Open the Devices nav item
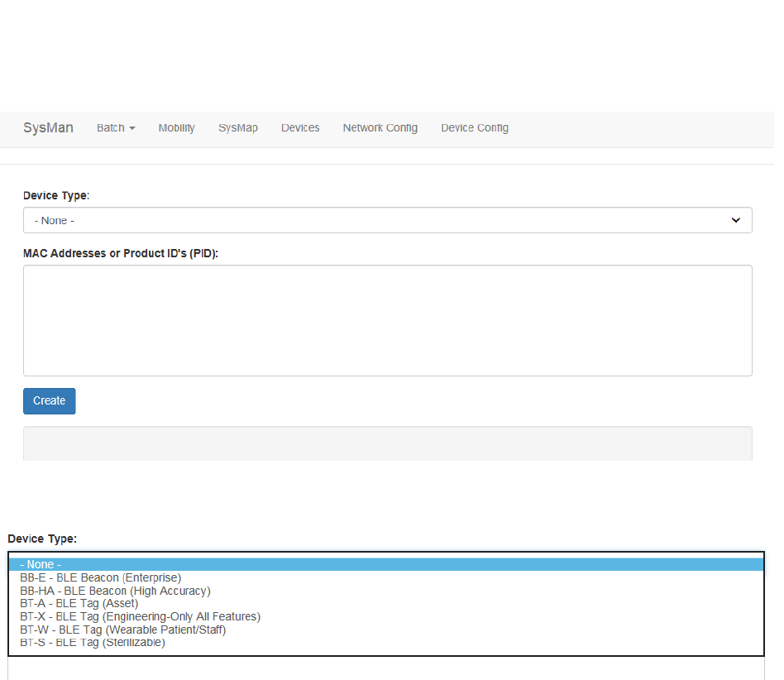The height and width of the screenshot is (680, 784). tap(300, 128)
